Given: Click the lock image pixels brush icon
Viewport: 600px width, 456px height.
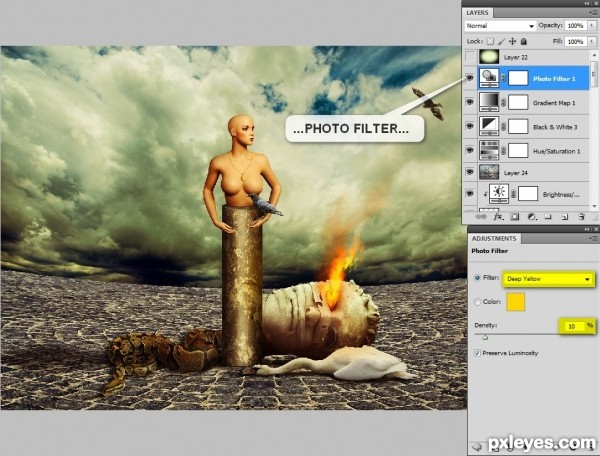Looking at the screenshot, I should (x=502, y=41).
